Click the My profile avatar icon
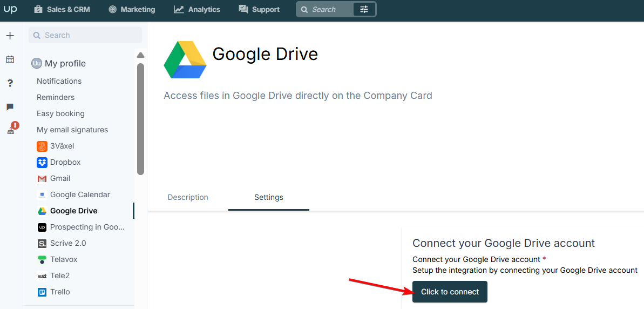Viewport: 644px width, 309px height. click(x=37, y=64)
